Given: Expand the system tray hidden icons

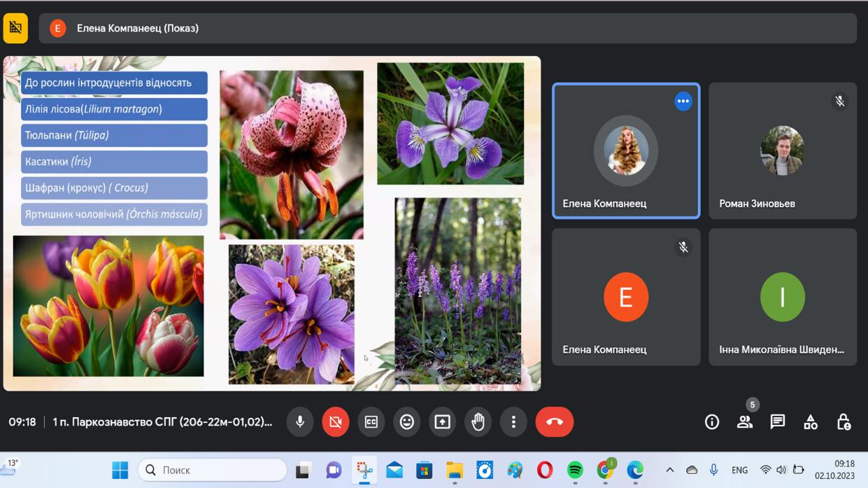Looking at the screenshot, I should (669, 470).
